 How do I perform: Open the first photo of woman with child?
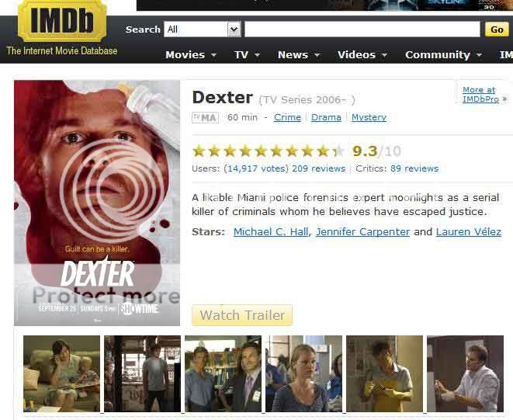61,373
